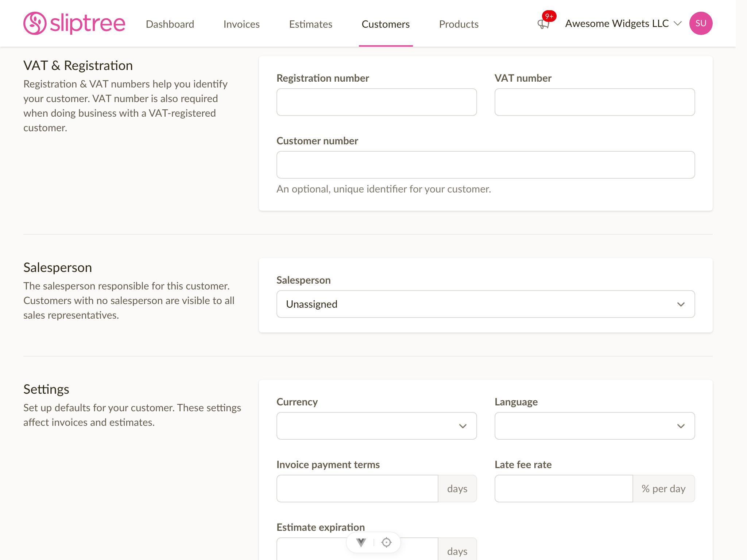
Task: Click the component inspector target icon
Action: point(386,542)
